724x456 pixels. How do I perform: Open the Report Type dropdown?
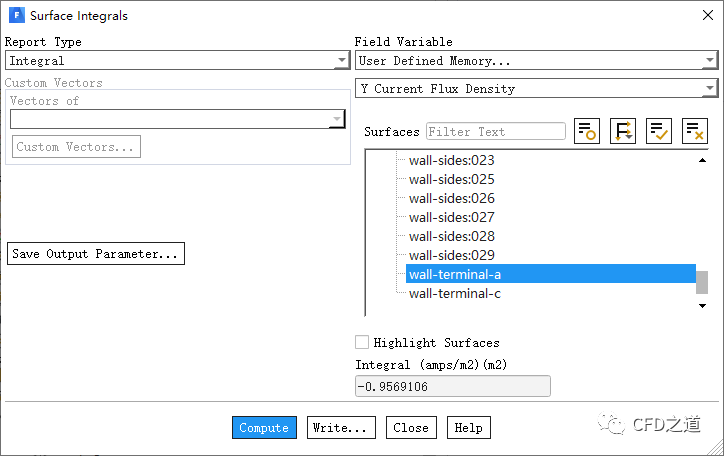176,61
